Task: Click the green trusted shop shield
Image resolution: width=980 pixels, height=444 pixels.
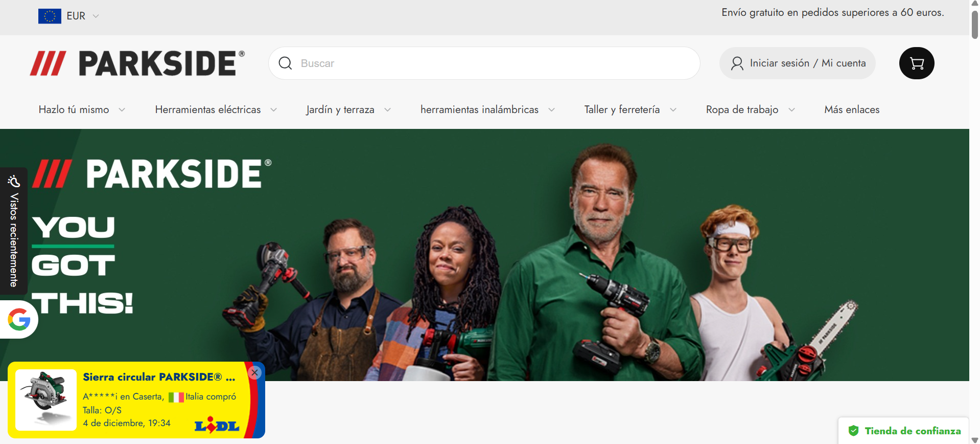Action: 853,431
